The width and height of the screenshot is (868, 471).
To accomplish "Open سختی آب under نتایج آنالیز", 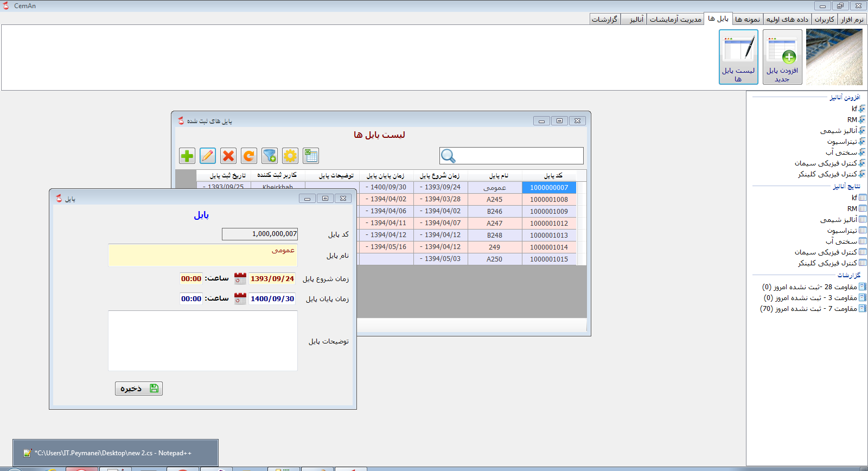I will pyautogui.click(x=846, y=241).
